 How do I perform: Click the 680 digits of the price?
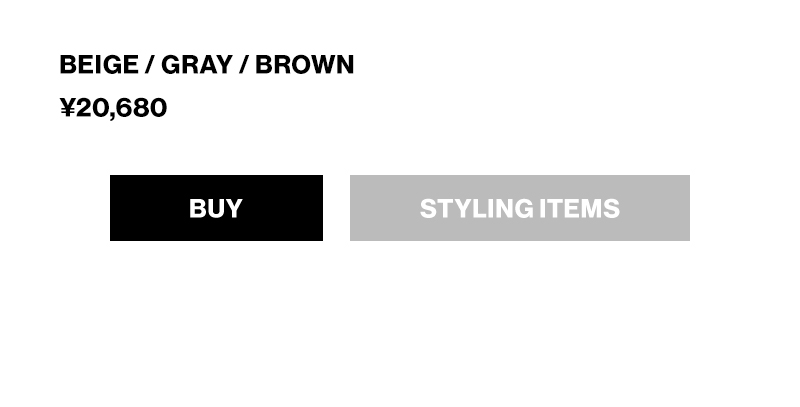pyautogui.click(x=142, y=108)
